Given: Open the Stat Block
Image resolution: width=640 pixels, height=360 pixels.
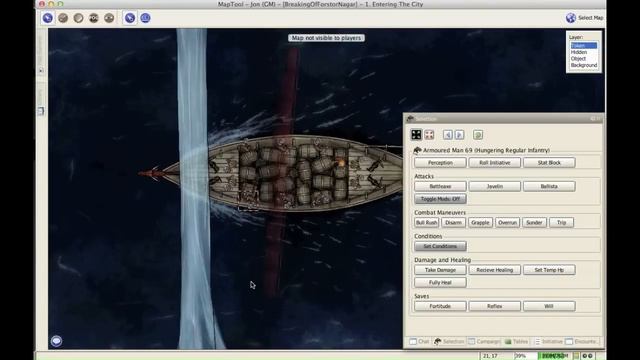Looking at the screenshot, I should tap(549, 162).
